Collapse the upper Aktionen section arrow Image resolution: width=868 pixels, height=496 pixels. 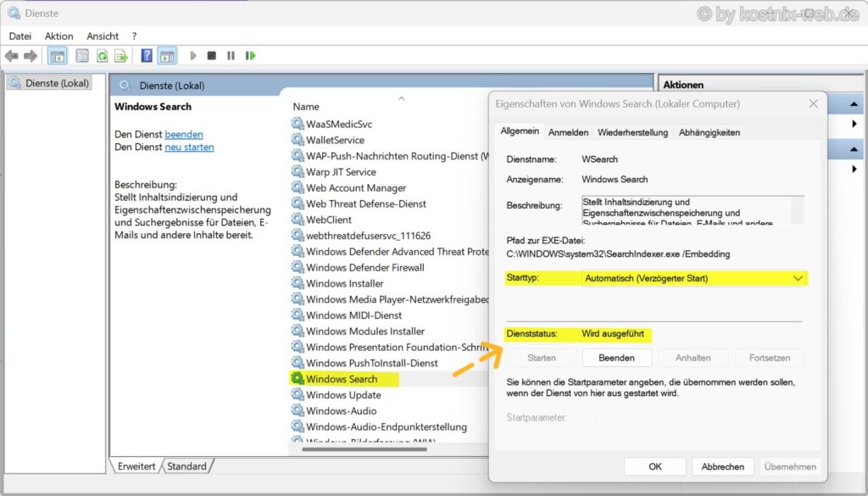tap(854, 104)
